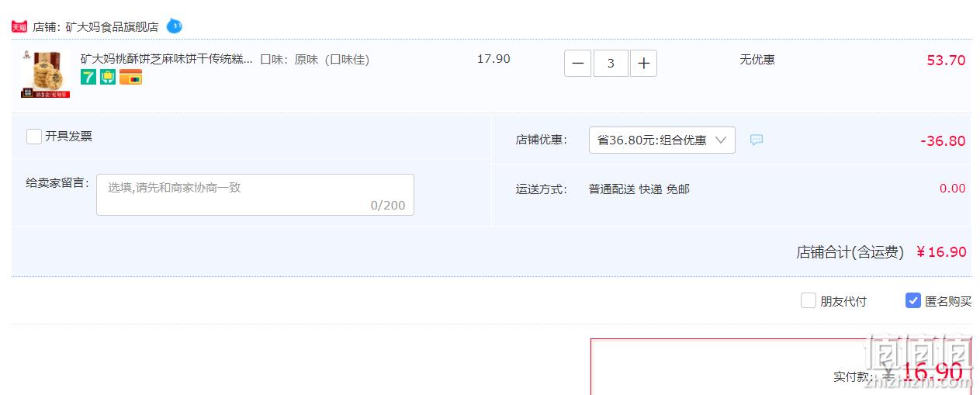Viewport: 980px width, 395px height.
Task: Tick the 朋友代付 checkbox
Action: 809,300
